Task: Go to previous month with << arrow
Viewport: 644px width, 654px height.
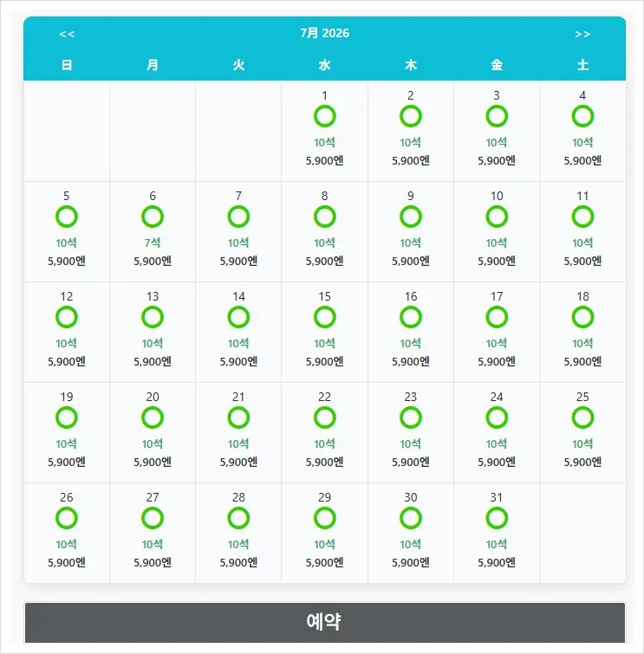Action: point(67,34)
